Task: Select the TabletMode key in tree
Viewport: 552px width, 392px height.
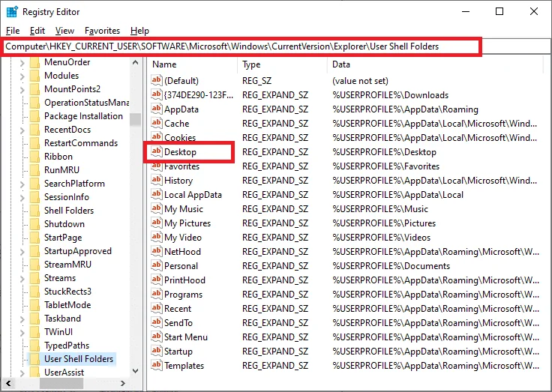Action: tap(67, 305)
